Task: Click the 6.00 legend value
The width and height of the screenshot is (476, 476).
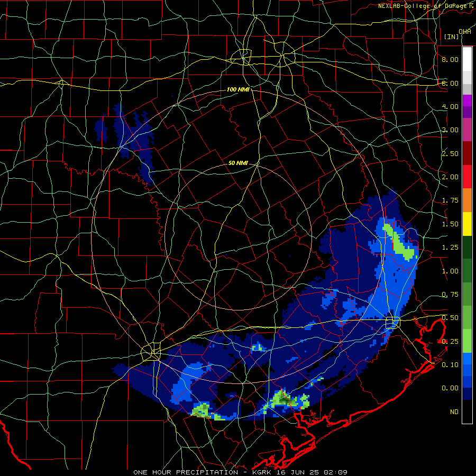Action: pyautogui.click(x=450, y=83)
